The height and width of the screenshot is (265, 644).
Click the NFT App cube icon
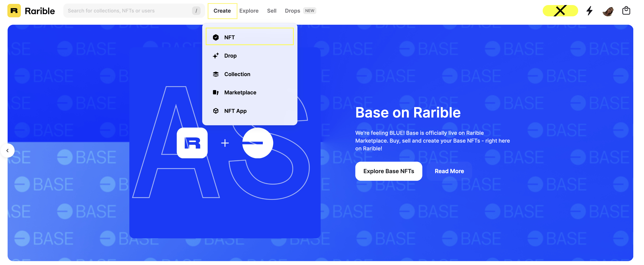tap(216, 111)
